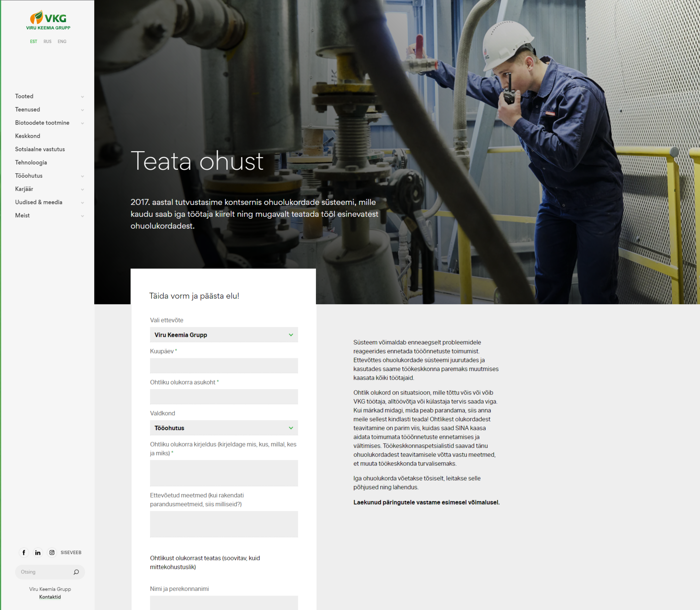Image resolution: width=700 pixels, height=610 pixels.
Task: Open the Kontaktid link
Action: tap(50, 597)
